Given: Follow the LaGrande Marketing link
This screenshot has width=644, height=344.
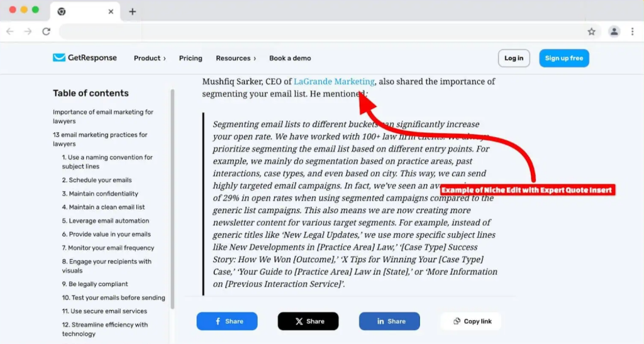Looking at the screenshot, I should (334, 81).
